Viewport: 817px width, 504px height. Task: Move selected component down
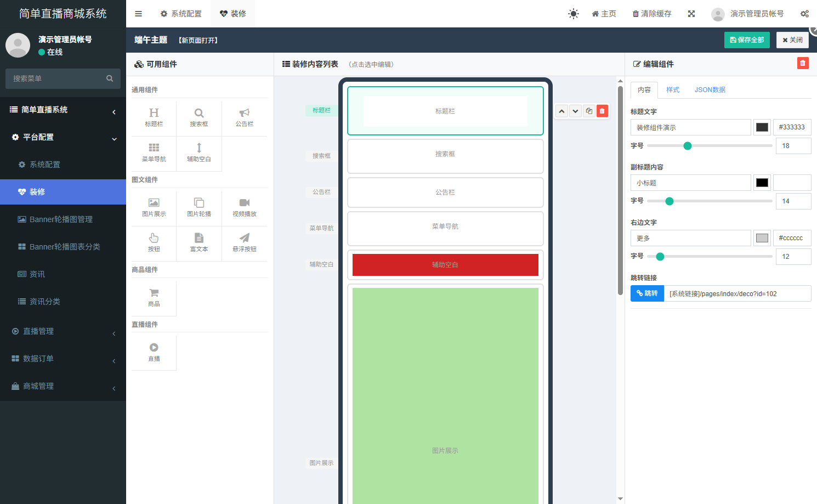point(575,111)
